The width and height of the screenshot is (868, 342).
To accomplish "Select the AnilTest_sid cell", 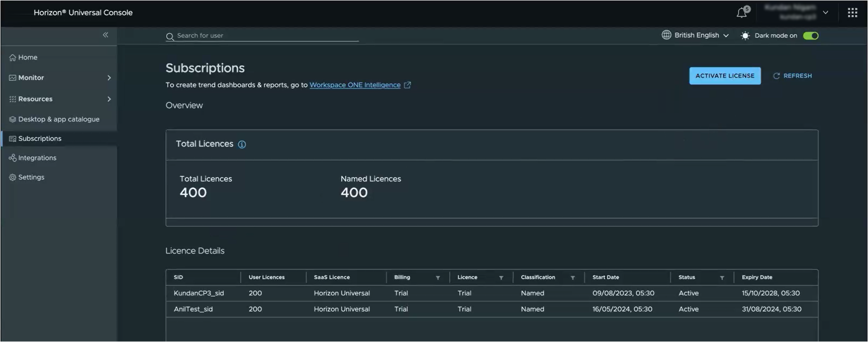I will click(x=193, y=309).
